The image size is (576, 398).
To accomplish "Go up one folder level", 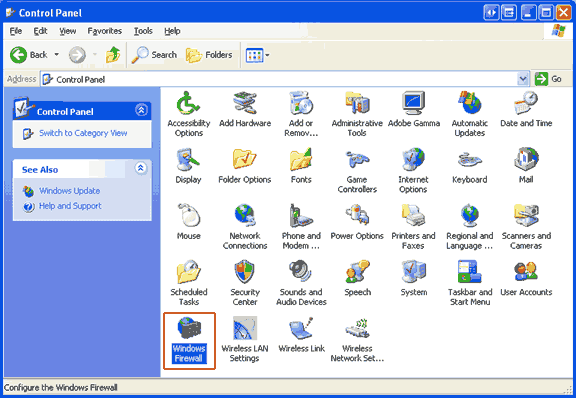I will pyautogui.click(x=113, y=55).
